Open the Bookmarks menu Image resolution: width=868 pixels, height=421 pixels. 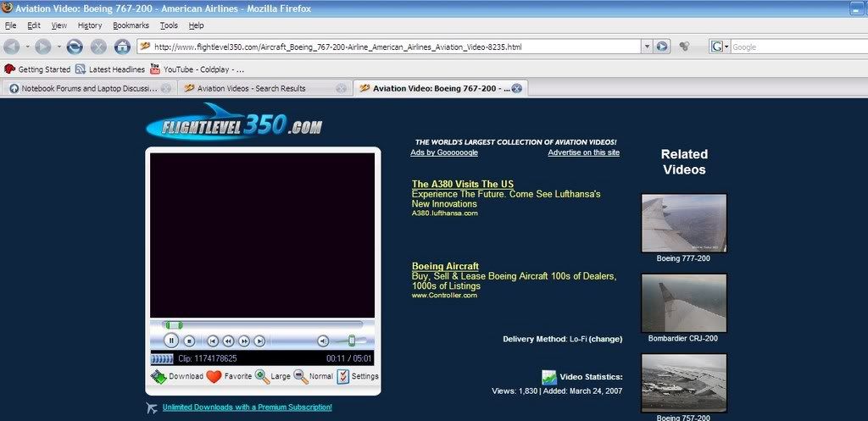coord(131,25)
